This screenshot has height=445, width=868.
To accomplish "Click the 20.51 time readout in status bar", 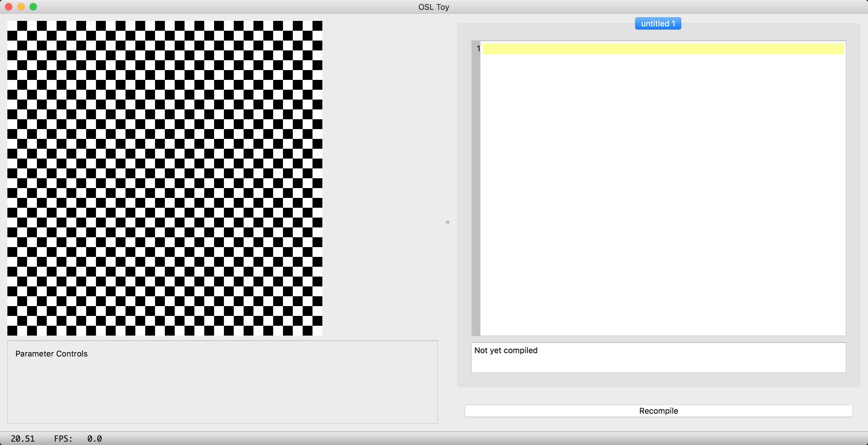I will (x=23, y=438).
